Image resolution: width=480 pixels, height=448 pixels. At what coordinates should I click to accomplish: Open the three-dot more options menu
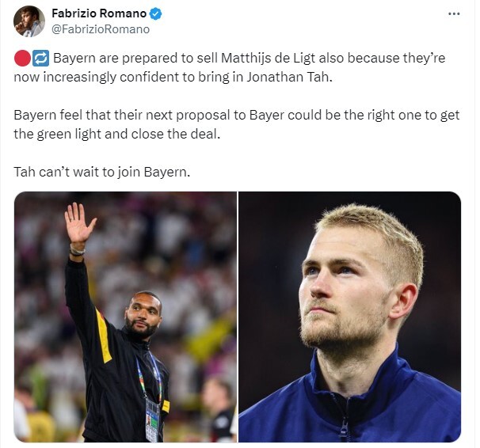(454, 13)
